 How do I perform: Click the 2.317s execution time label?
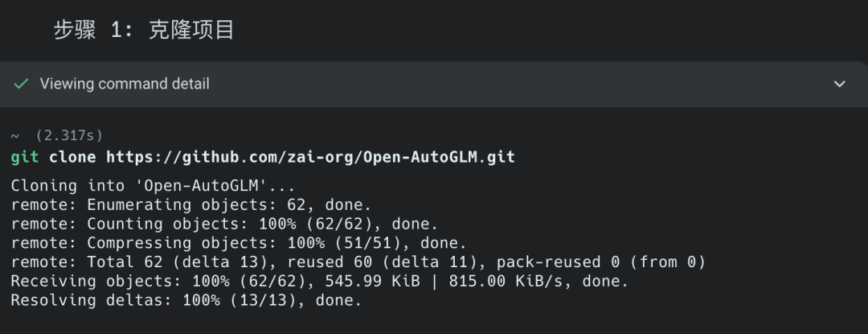click(x=69, y=135)
